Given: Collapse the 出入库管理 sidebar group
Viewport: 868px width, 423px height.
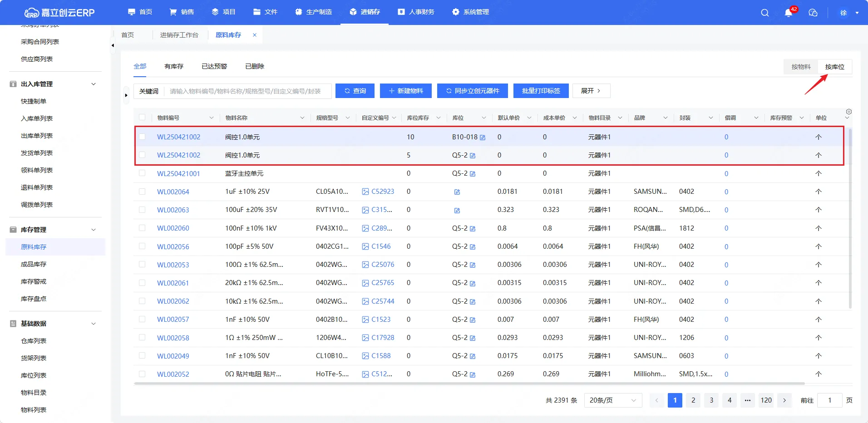Looking at the screenshot, I should click(94, 84).
